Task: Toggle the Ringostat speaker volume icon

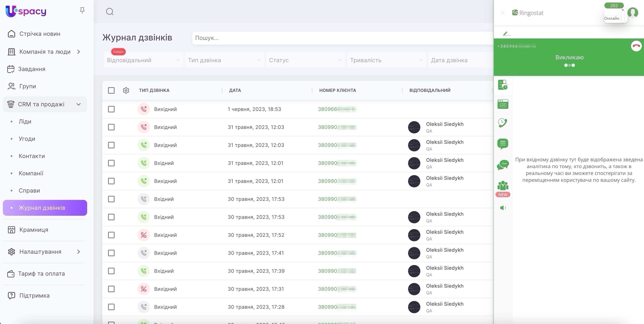Action: [503, 208]
